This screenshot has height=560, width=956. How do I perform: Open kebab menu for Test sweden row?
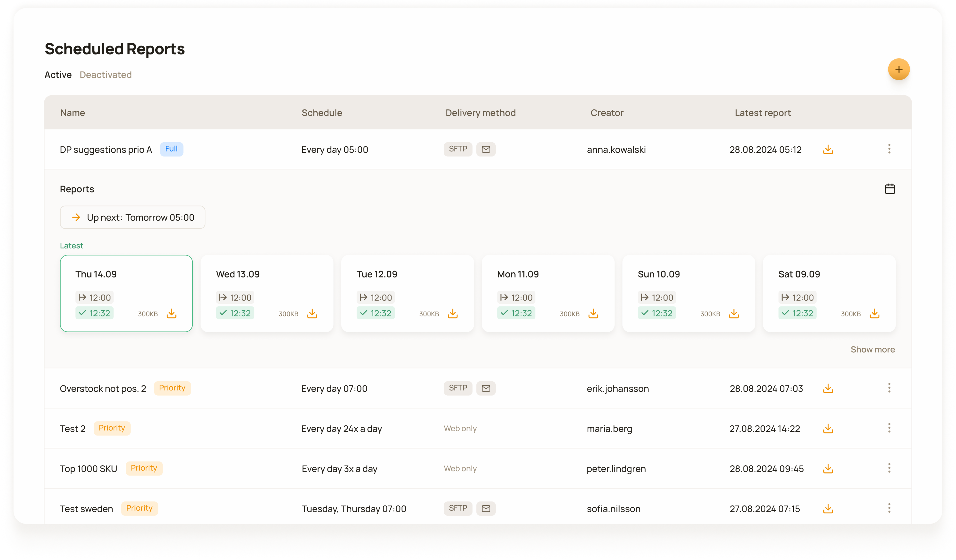(x=889, y=508)
